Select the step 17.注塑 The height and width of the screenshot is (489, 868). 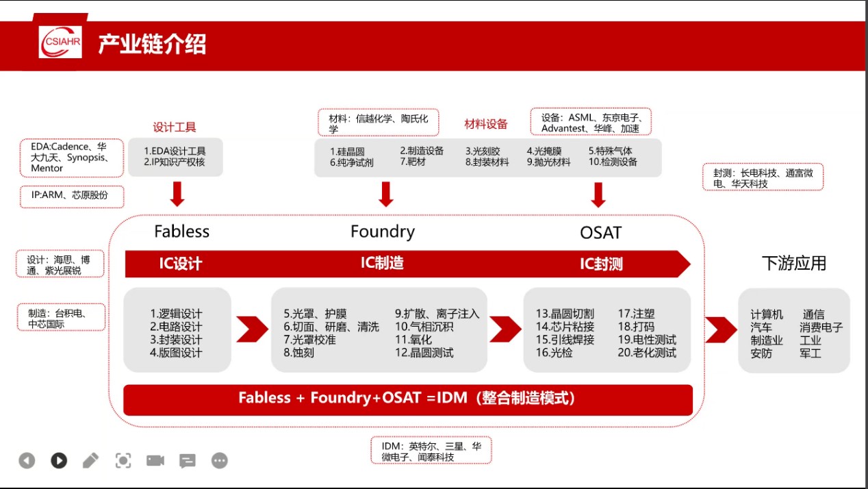(638, 314)
